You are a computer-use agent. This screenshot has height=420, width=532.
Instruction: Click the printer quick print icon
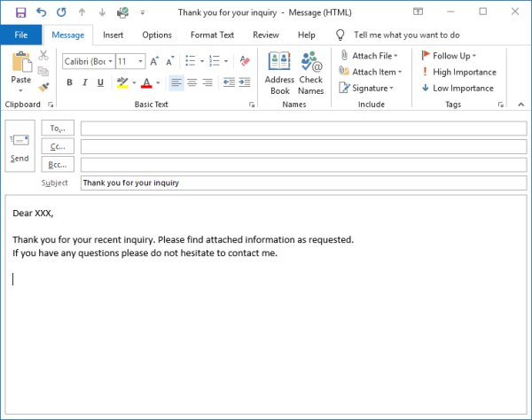click(x=122, y=12)
